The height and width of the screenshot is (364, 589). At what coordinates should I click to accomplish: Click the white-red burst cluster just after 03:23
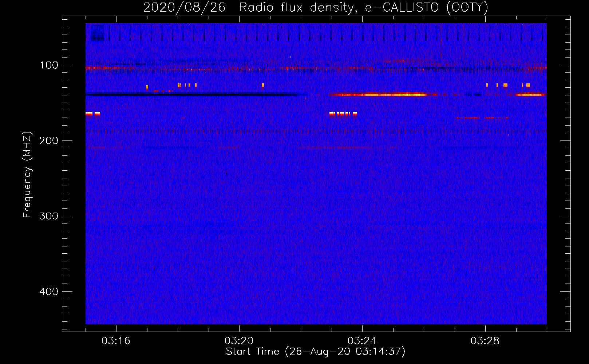pyautogui.click(x=343, y=114)
